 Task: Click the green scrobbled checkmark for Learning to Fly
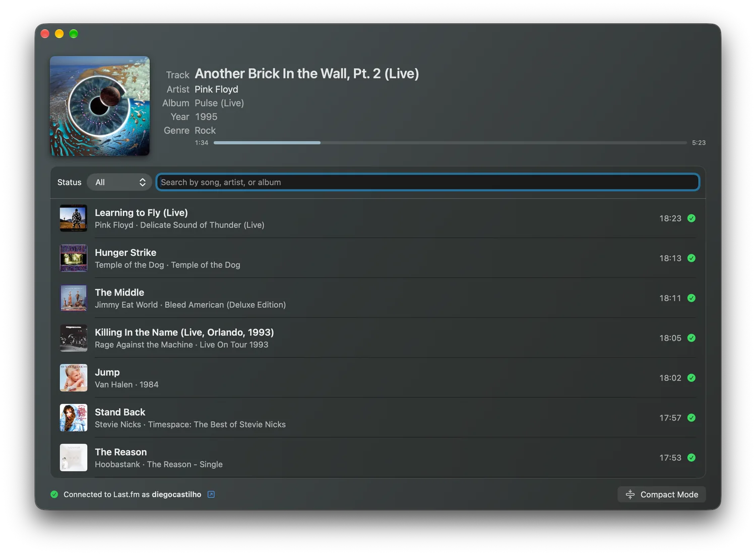tap(691, 218)
